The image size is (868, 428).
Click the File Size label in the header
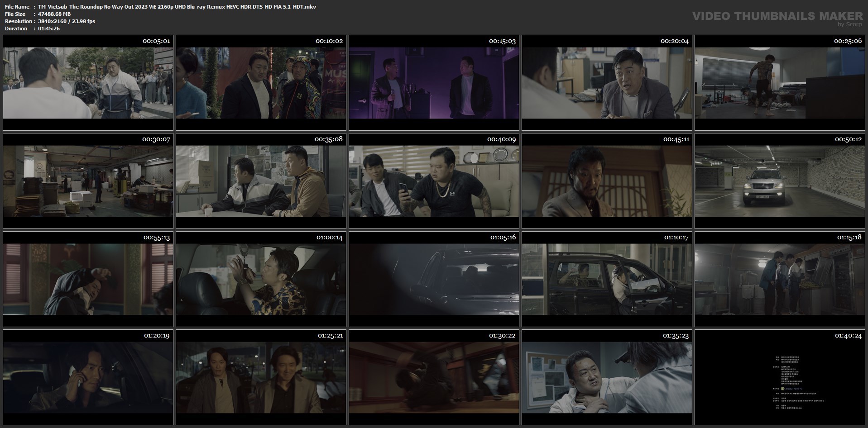coord(15,14)
